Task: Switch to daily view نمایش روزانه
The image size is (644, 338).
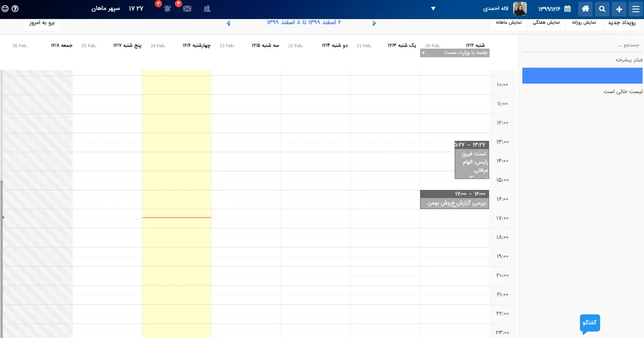Action: pyautogui.click(x=584, y=22)
